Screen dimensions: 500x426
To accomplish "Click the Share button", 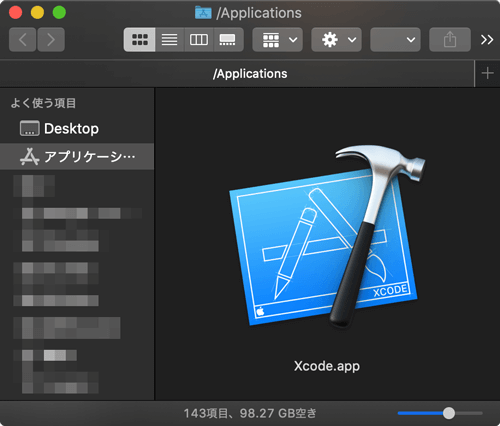I will pyautogui.click(x=450, y=40).
